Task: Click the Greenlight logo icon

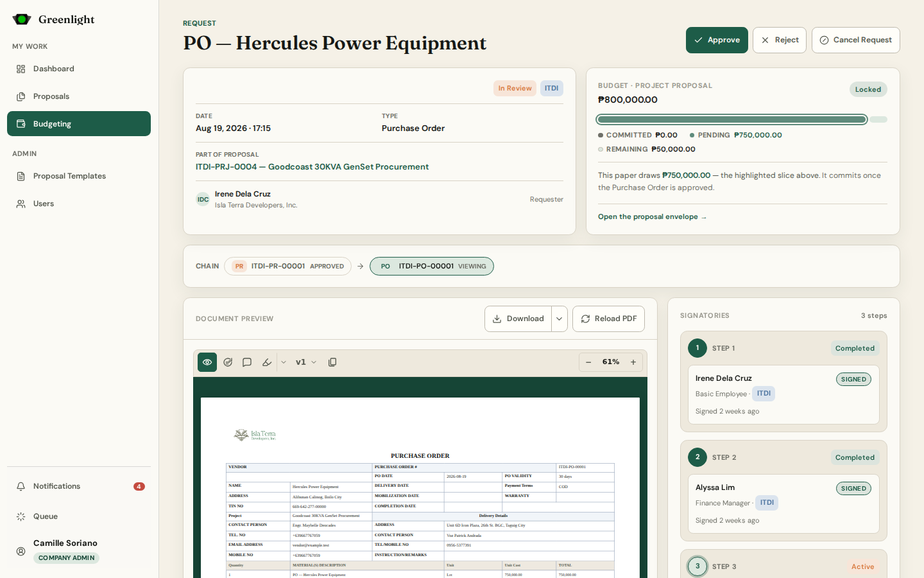Action: coord(22,19)
